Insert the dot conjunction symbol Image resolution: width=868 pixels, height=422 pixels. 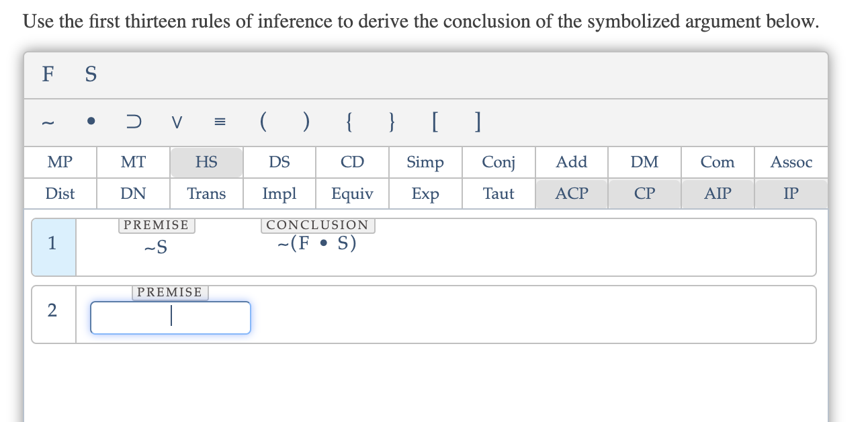(91, 122)
